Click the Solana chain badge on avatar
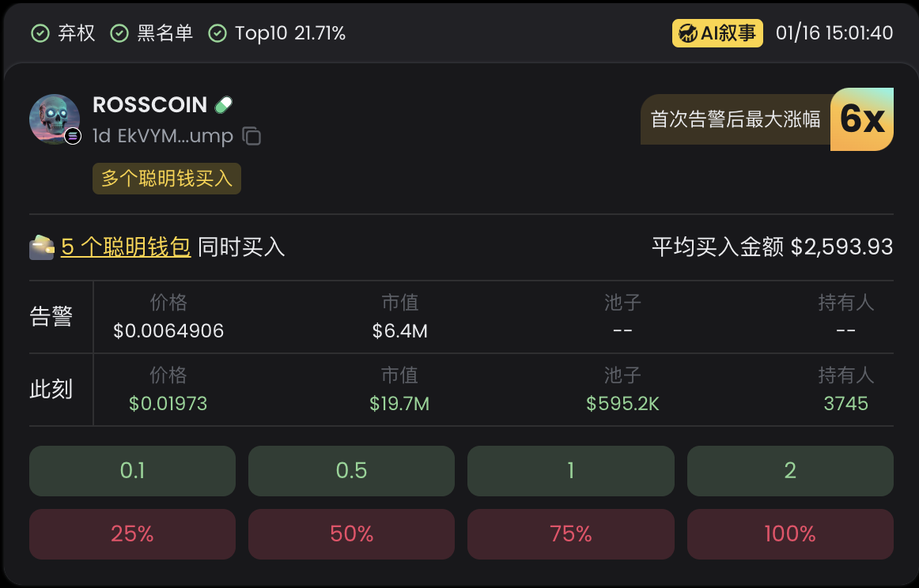The image size is (919, 588). [x=74, y=136]
